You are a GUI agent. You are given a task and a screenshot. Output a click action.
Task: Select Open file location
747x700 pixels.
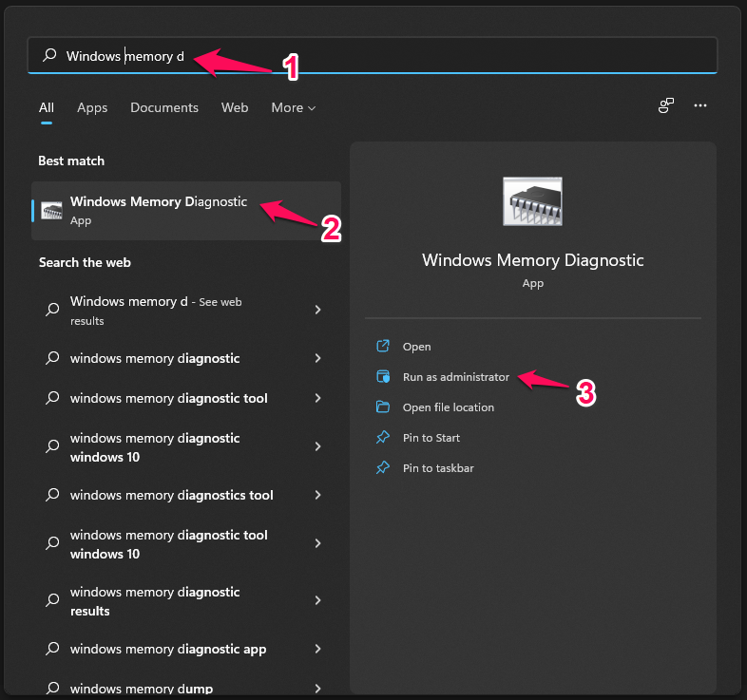tap(449, 407)
